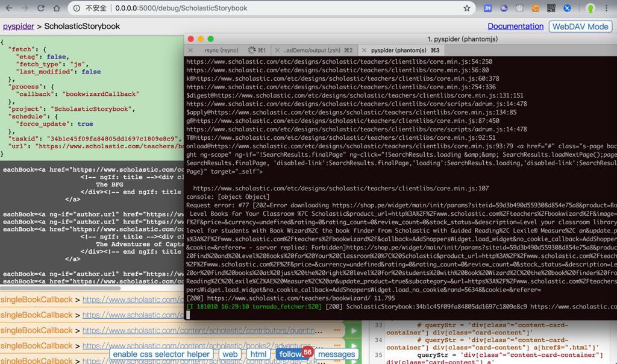Image resolution: width=617 pixels, height=364 pixels.
Task: Click "The BFG" title in the output
Action: point(110,184)
